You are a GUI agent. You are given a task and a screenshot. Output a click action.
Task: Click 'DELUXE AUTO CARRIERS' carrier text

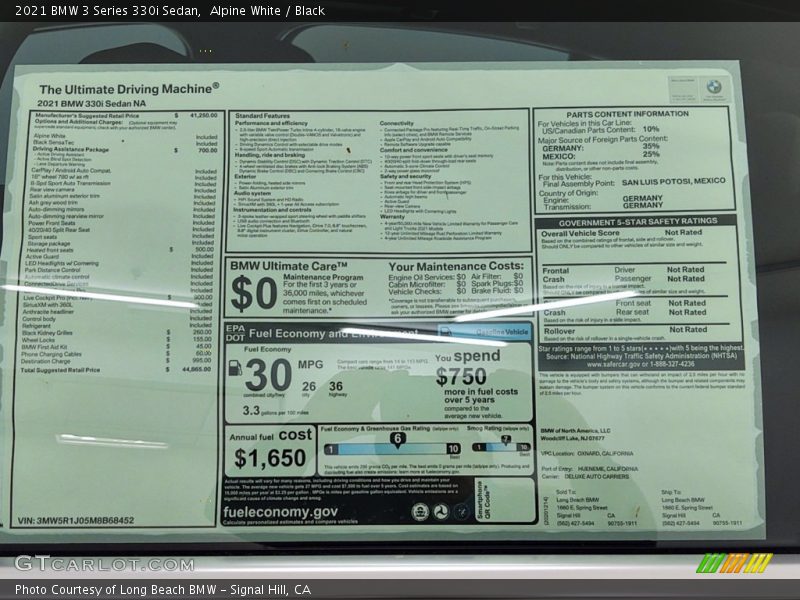pyautogui.click(x=596, y=476)
